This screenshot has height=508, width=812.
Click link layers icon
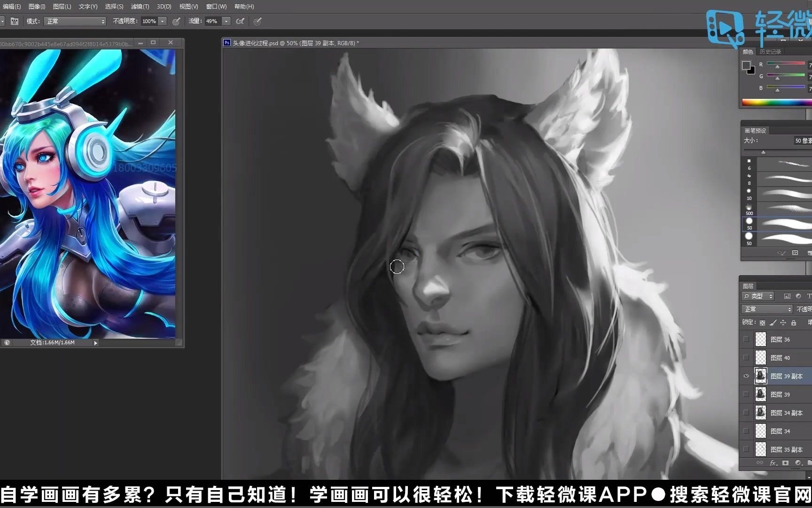[x=760, y=463]
